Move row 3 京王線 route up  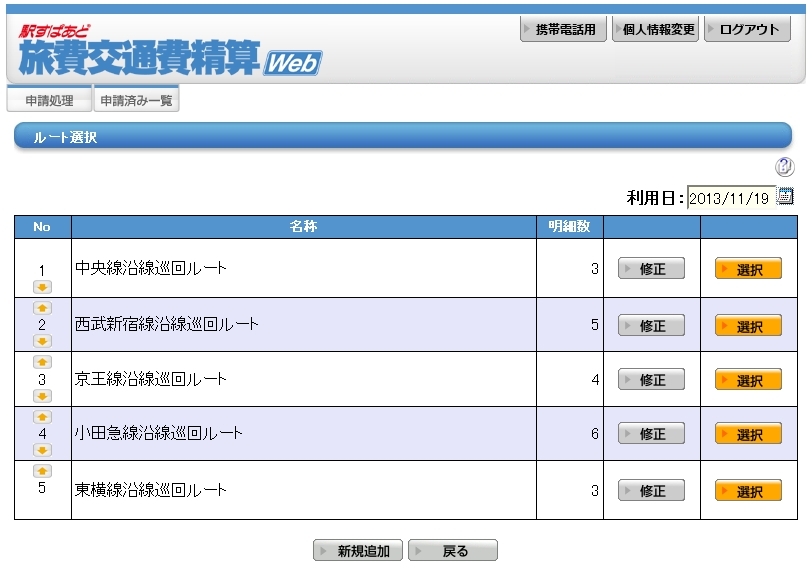[x=42, y=362]
